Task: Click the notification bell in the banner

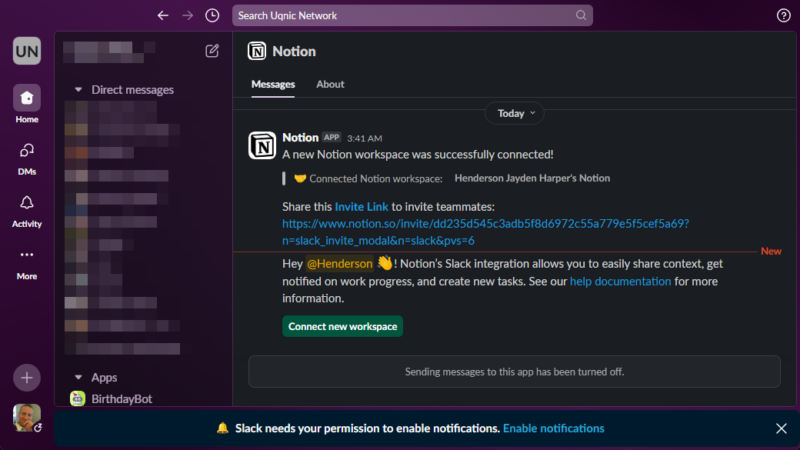Action: point(222,428)
